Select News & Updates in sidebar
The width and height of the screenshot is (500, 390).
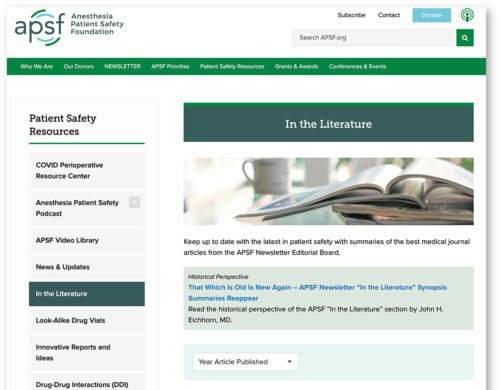(x=87, y=267)
